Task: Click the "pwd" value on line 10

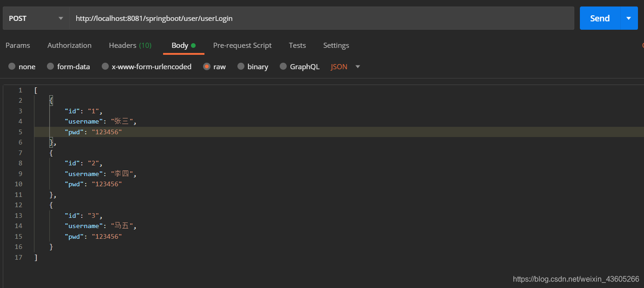Action: [106, 184]
